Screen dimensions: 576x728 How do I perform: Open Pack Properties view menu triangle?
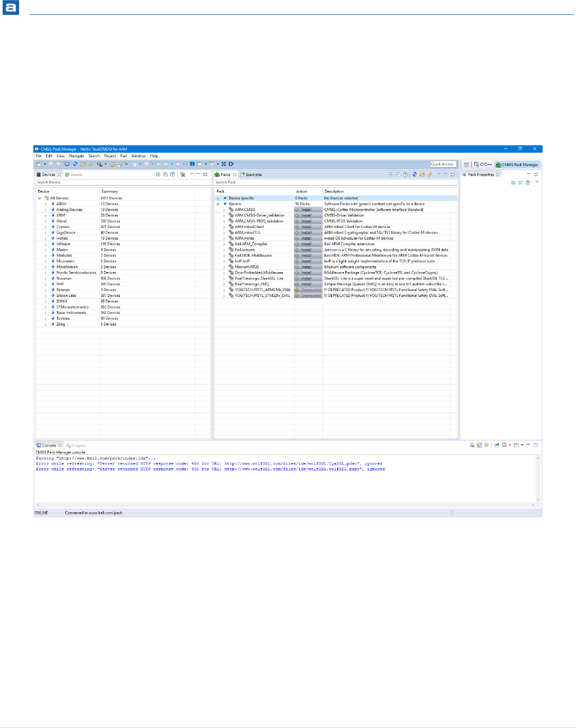537,182
